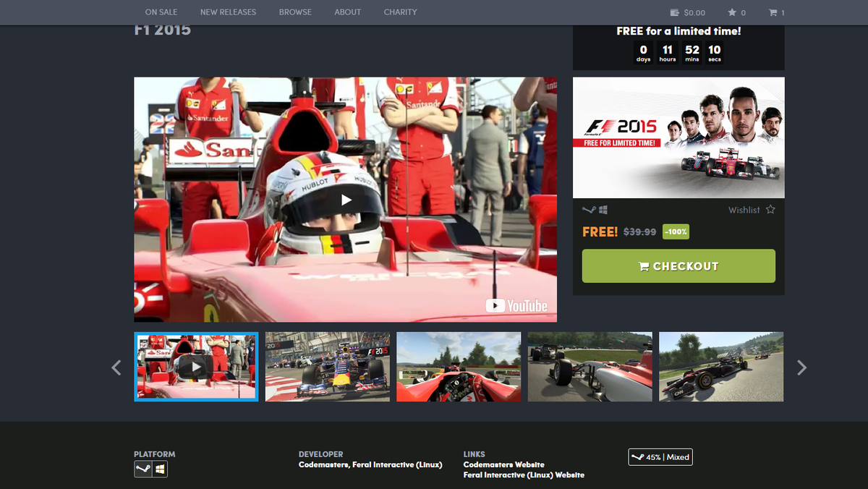The height and width of the screenshot is (489, 868).
Task: Click the F1 2015 cover image
Action: 678,137
